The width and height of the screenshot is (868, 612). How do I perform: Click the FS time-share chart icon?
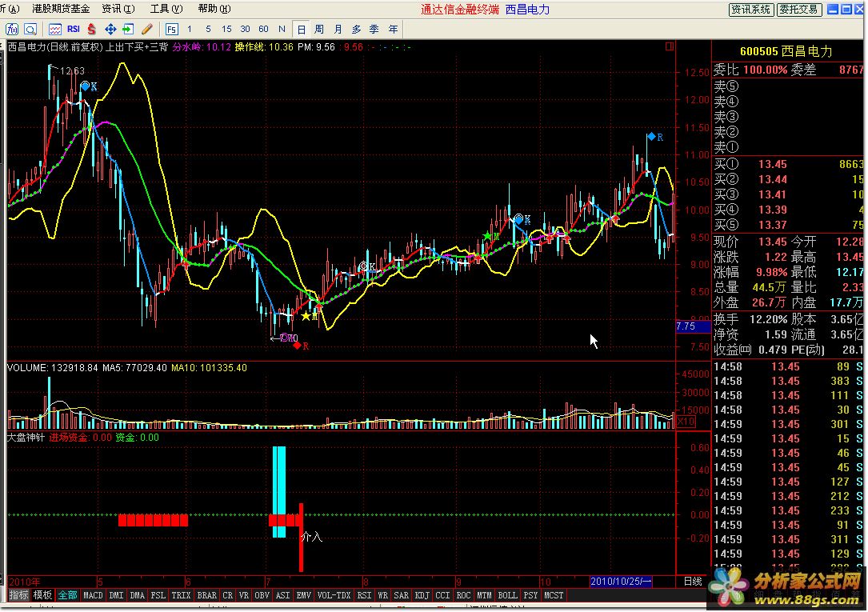point(172,30)
